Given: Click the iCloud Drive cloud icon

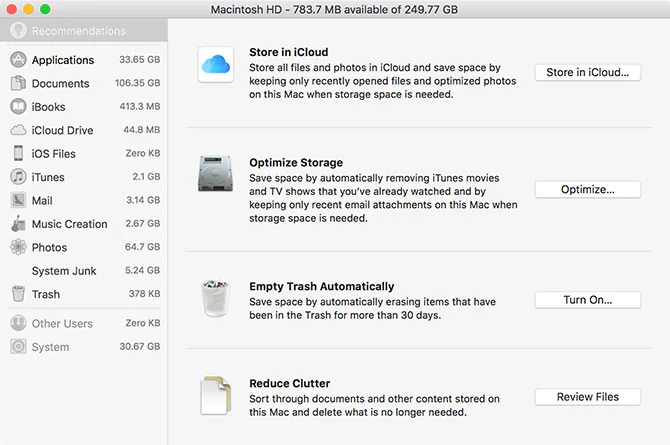Looking at the screenshot, I should point(18,130).
